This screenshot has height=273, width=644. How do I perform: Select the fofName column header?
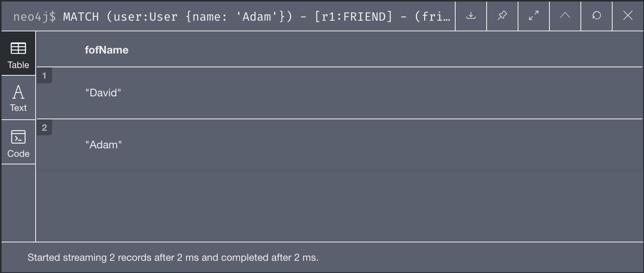coord(106,50)
